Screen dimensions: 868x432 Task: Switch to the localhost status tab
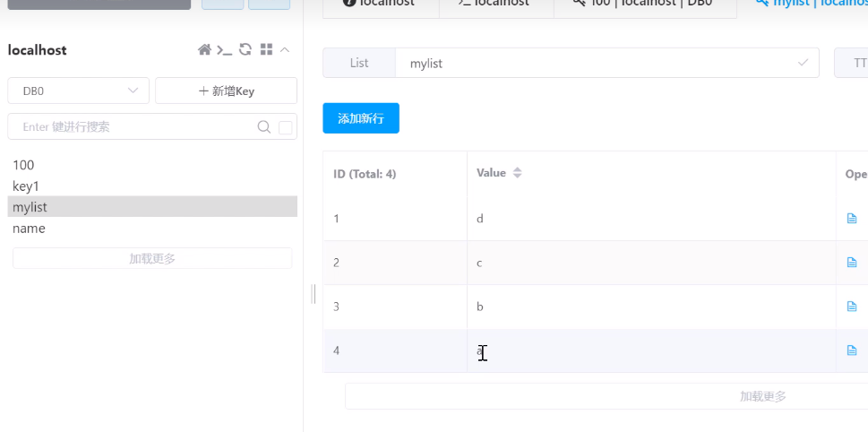[381, 4]
